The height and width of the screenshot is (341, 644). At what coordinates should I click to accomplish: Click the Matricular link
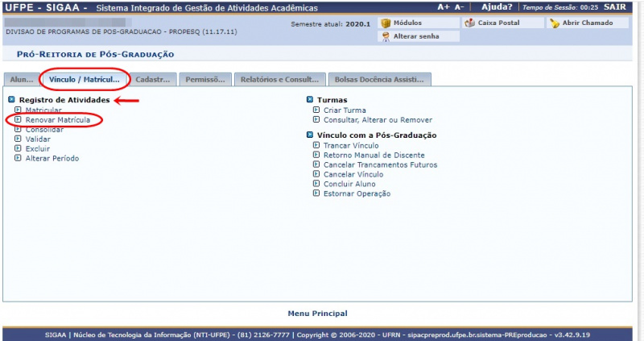coord(43,110)
